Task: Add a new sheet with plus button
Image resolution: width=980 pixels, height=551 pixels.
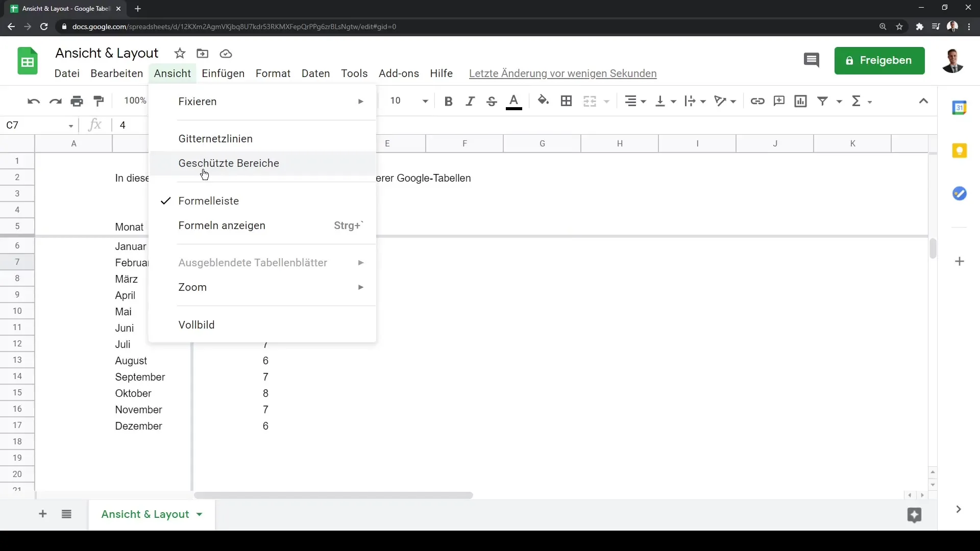Action: point(43,514)
